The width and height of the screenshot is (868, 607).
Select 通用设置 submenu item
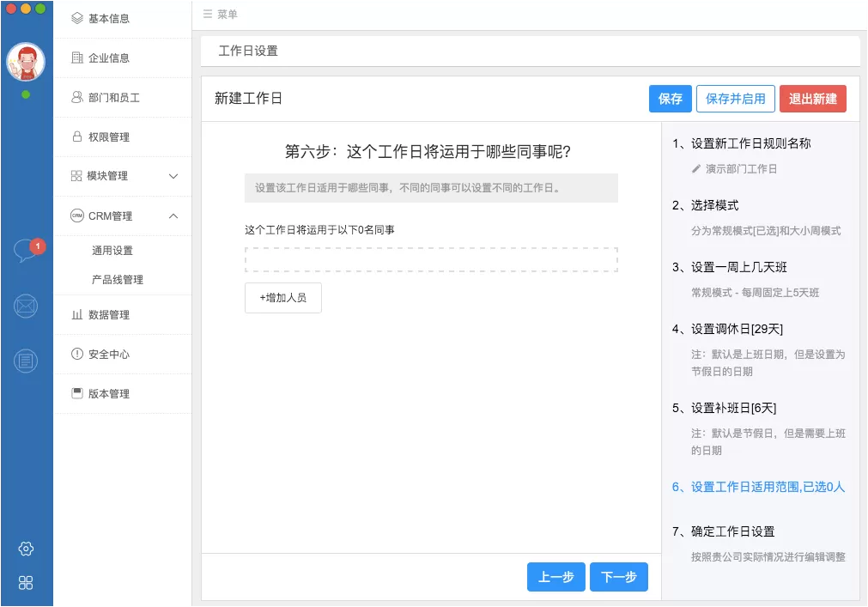point(112,250)
